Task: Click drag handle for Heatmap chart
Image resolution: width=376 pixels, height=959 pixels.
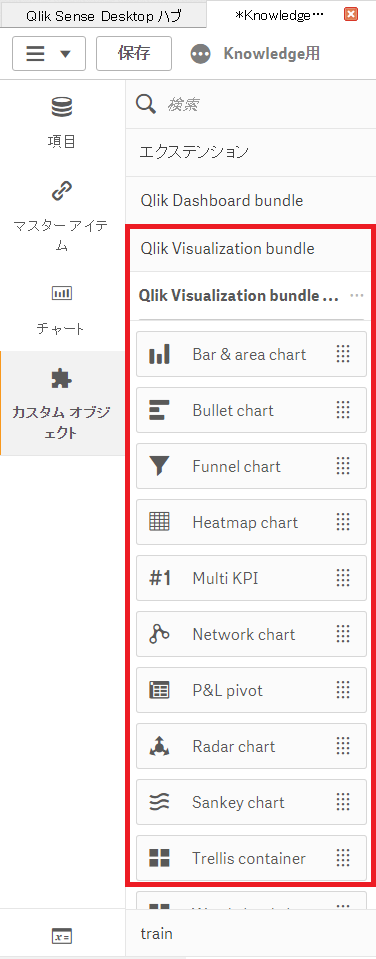Action: coord(343,522)
